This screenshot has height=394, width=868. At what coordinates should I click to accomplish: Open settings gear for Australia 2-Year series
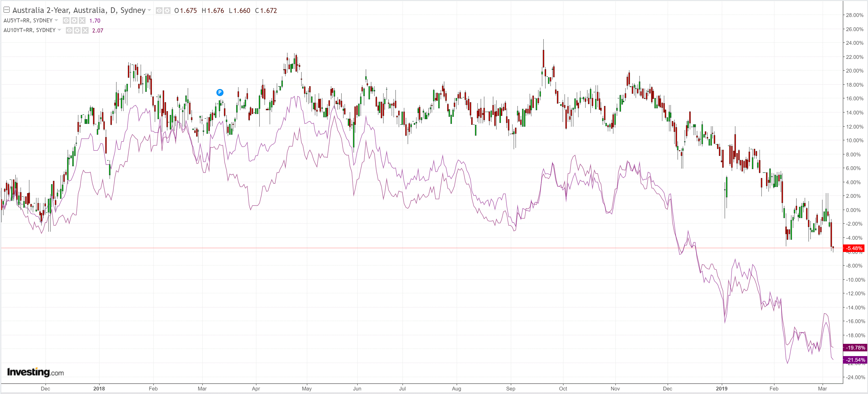coord(167,10)
